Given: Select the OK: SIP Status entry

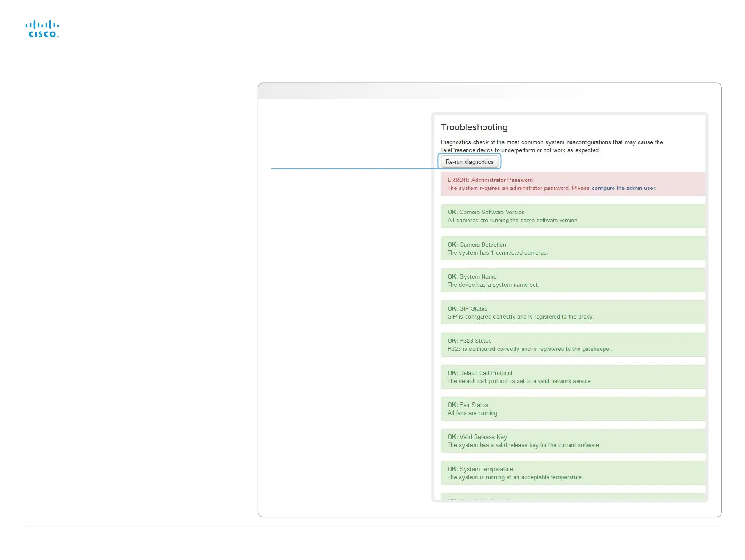Looking at the screenshot, I should (x=573, y=313).
